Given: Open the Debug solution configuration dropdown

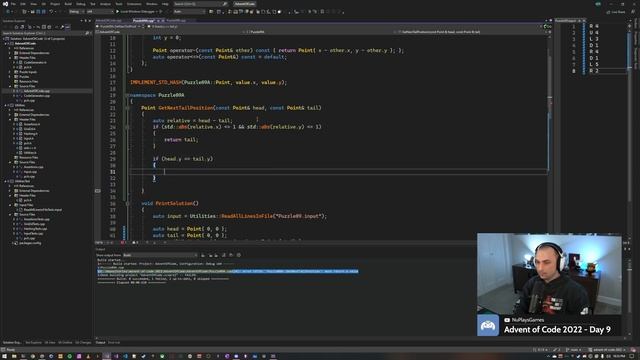Looking at the screenshot, I should pyautogui.click(x=76, y=11).
